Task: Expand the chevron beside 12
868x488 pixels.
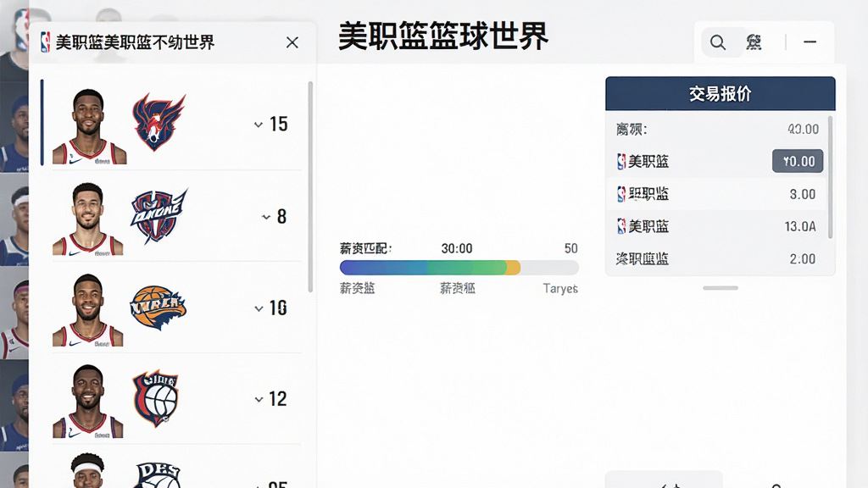Action: coord(259,399)
